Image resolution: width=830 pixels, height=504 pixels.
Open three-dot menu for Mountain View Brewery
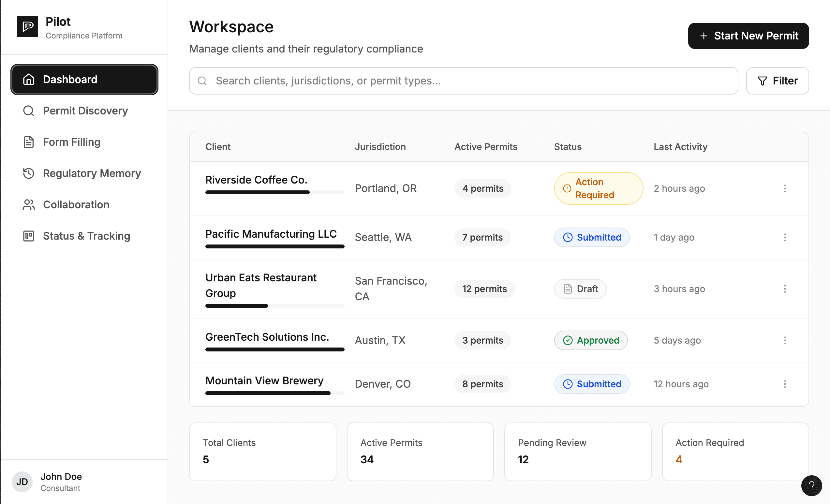(x=785, y=384)
